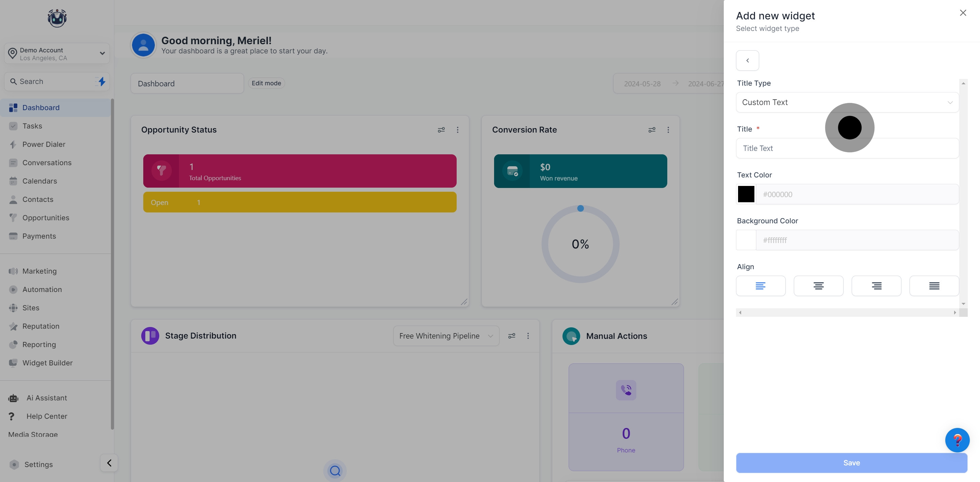Go to Opportunities in sidebar
This screenshot has height=482, width=980.
point(46,218)
